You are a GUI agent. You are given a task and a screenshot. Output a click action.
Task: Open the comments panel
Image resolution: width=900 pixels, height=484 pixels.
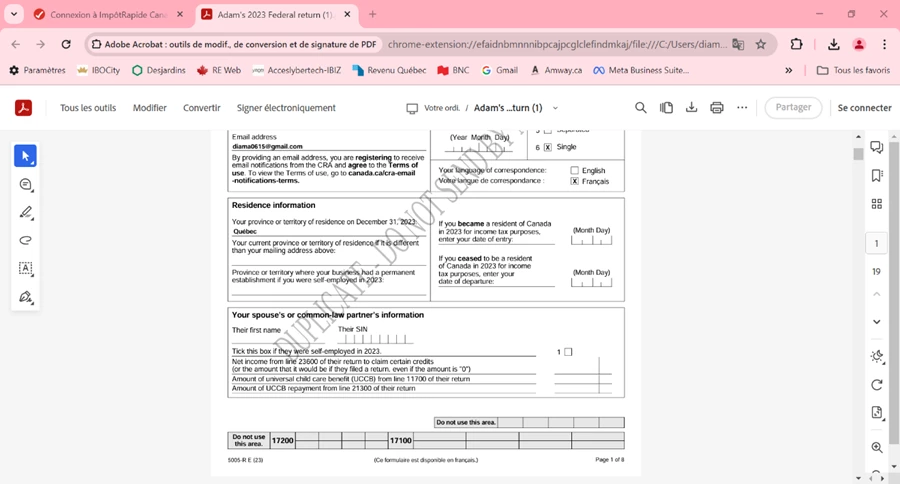pyautogui.click(x=876, y=148)
